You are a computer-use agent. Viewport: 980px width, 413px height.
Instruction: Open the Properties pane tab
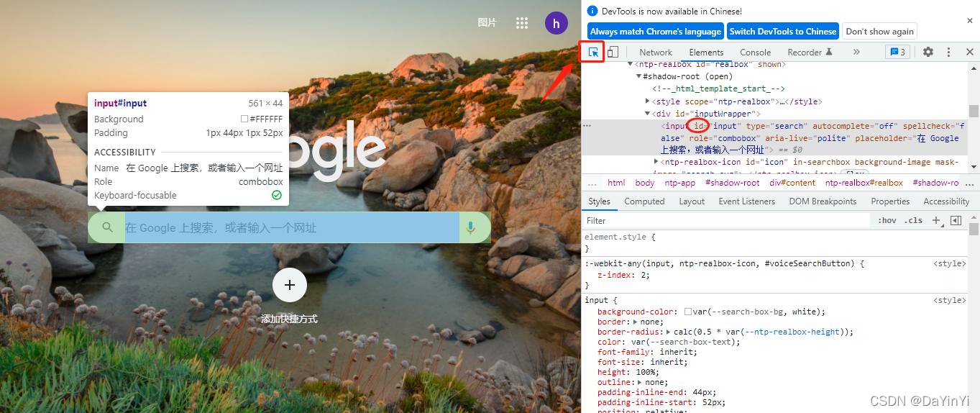click(890, 201)
